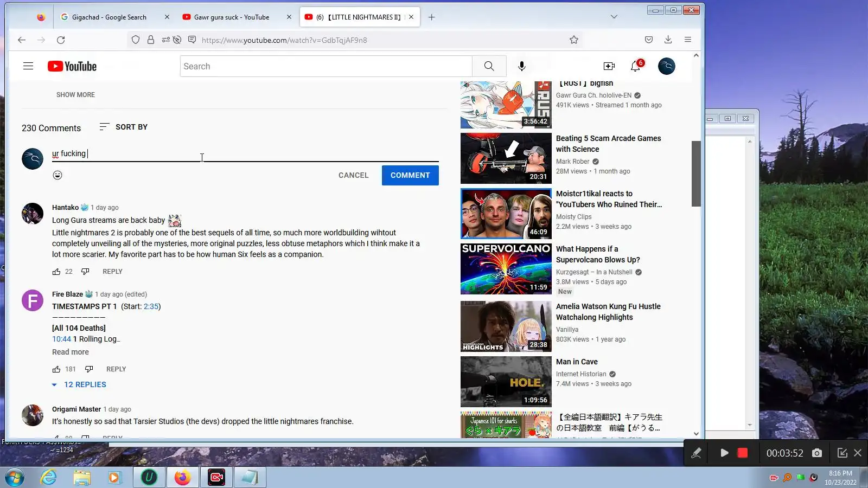Open the list all tabs dropdown

click(614, 17)
